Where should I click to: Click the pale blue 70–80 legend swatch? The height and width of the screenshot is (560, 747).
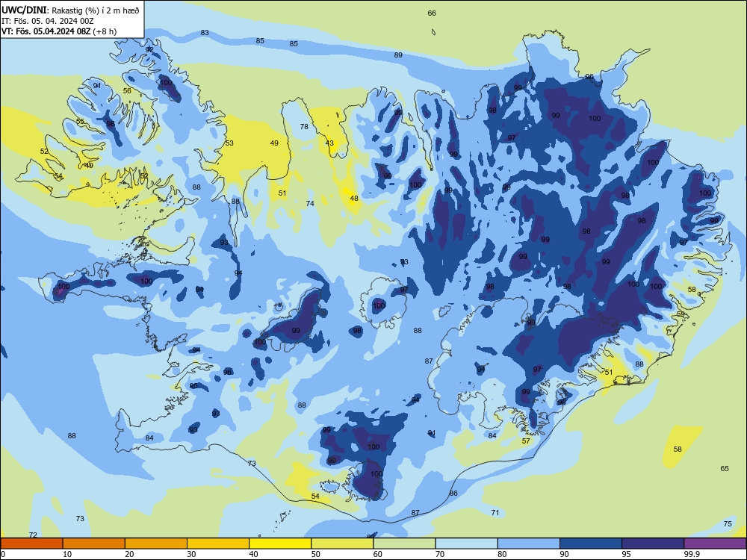pyautogui.click(x=467, y=544)
